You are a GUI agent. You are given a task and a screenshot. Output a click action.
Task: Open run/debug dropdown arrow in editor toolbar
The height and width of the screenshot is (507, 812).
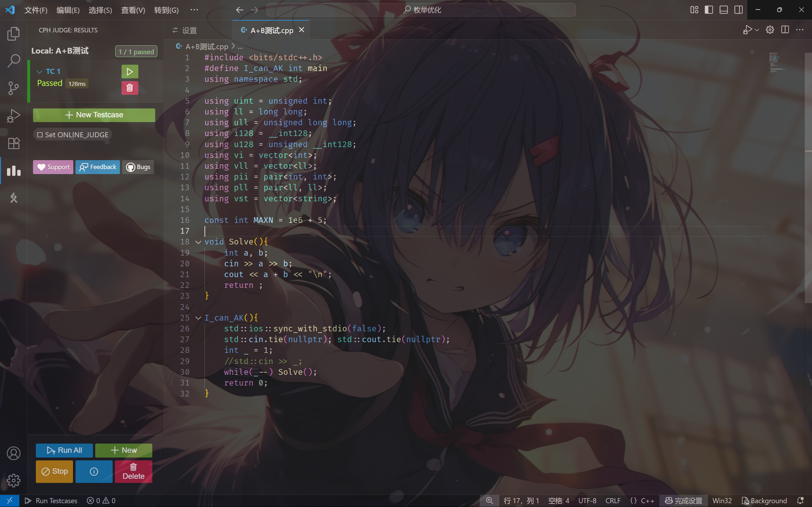tap(757, 30)
